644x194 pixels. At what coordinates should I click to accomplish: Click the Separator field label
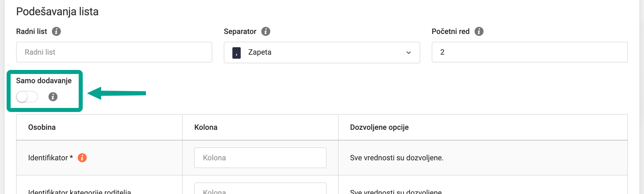pos(240,31)
